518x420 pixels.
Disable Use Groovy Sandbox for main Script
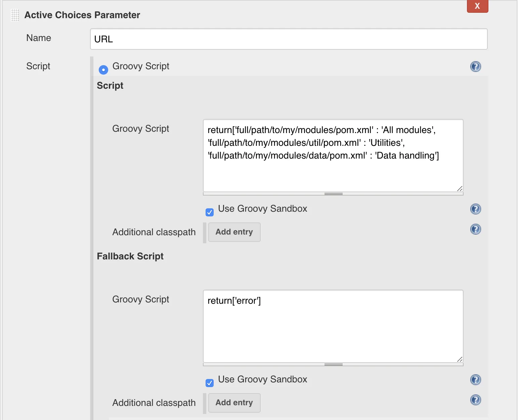[x=210, y=212]
